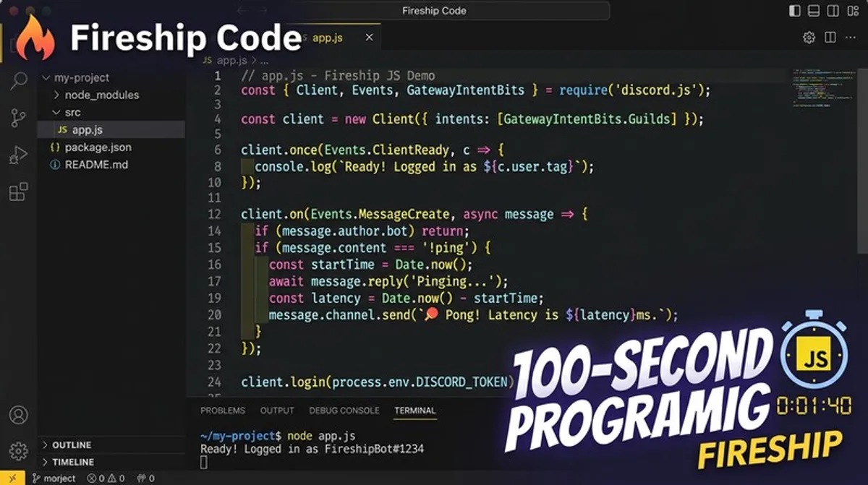
Task: Click 'GatewayIntentBits.Guilds' on line 4
Action: [x=590, y=119]
